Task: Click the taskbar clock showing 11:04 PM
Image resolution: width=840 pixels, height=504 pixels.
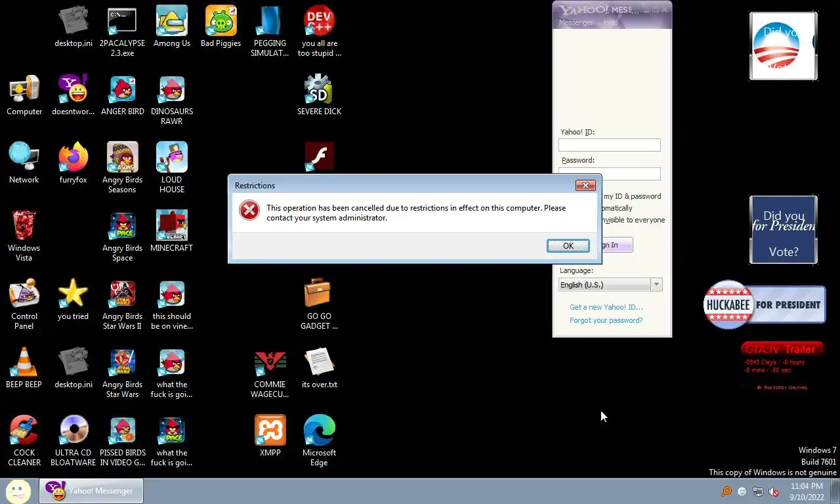Action: pos(807,492)
